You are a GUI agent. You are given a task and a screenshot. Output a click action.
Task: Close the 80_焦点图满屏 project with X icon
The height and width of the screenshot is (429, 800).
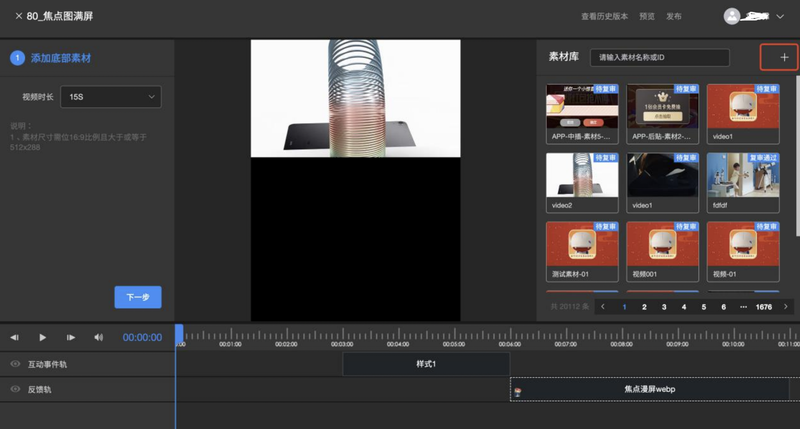18,16
